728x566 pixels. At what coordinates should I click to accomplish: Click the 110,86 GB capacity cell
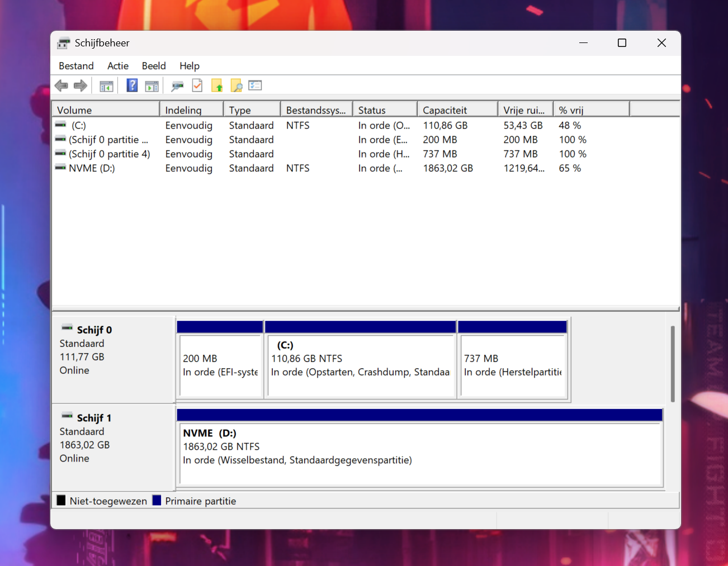[x=445, y=126]
